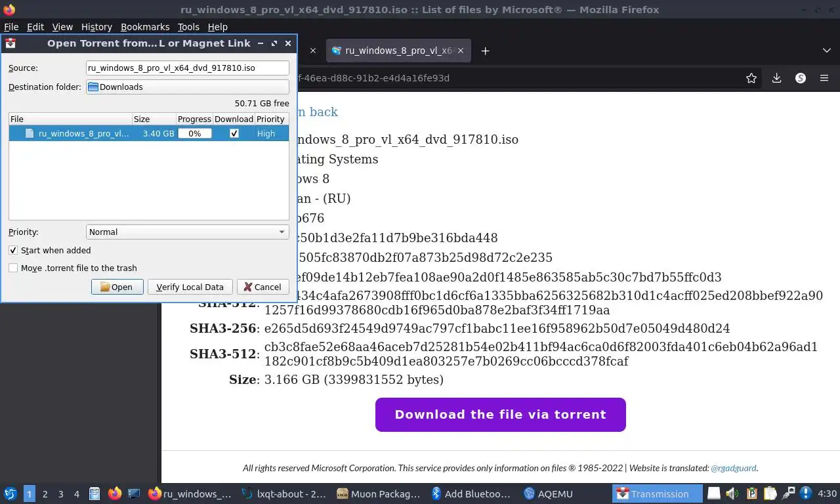
Task: Open the clipboard manager tray icon
Action: (x=752, y=493)
